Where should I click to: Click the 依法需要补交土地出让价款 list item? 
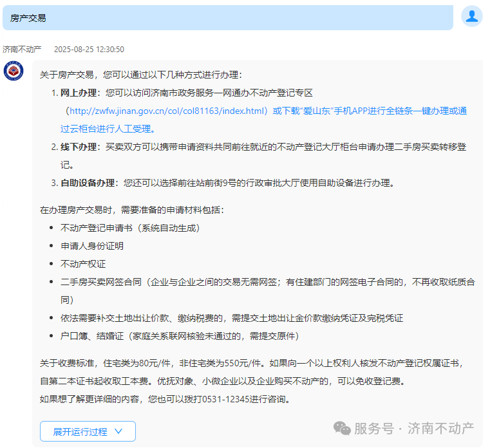click(x=232, y=318)
